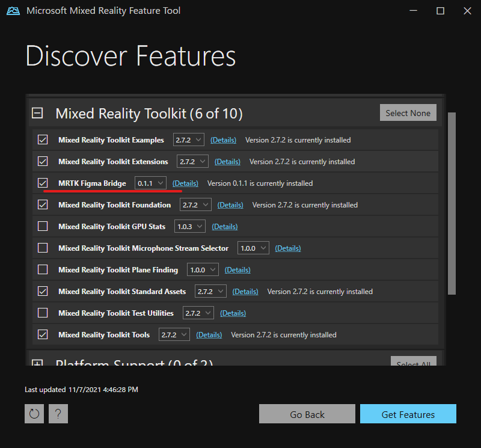The width and height of the screenshot is (481, 448).
Task: Click the Mixed Reality Feature Tool app icon
Action: 13,11
